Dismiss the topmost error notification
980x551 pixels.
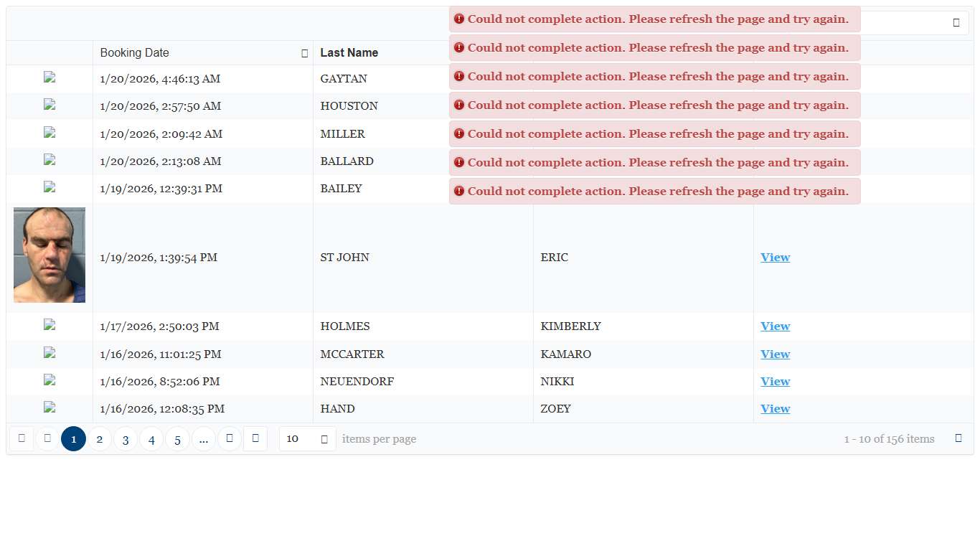(x=654, y=19)
